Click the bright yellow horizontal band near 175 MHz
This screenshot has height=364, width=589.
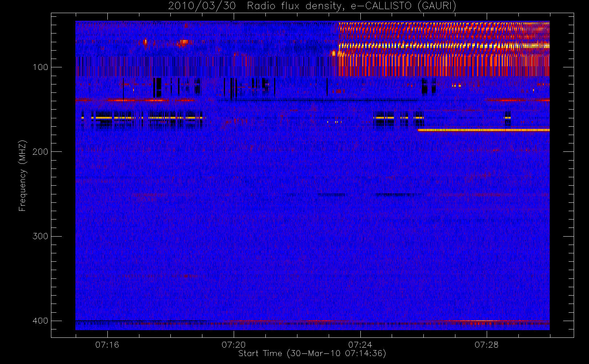pos(483,130)
